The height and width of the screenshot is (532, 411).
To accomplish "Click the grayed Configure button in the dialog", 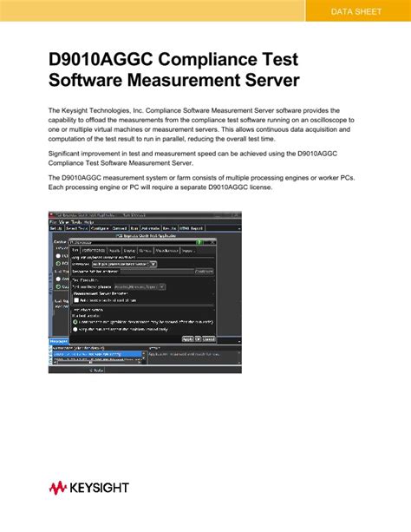I will click(x=204, y=272).
